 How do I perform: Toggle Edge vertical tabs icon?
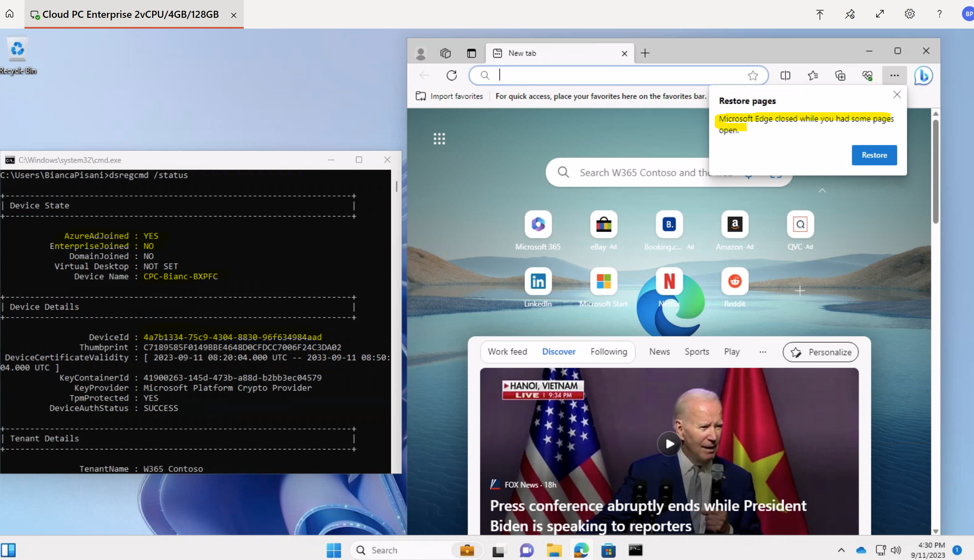click(472, 53)
